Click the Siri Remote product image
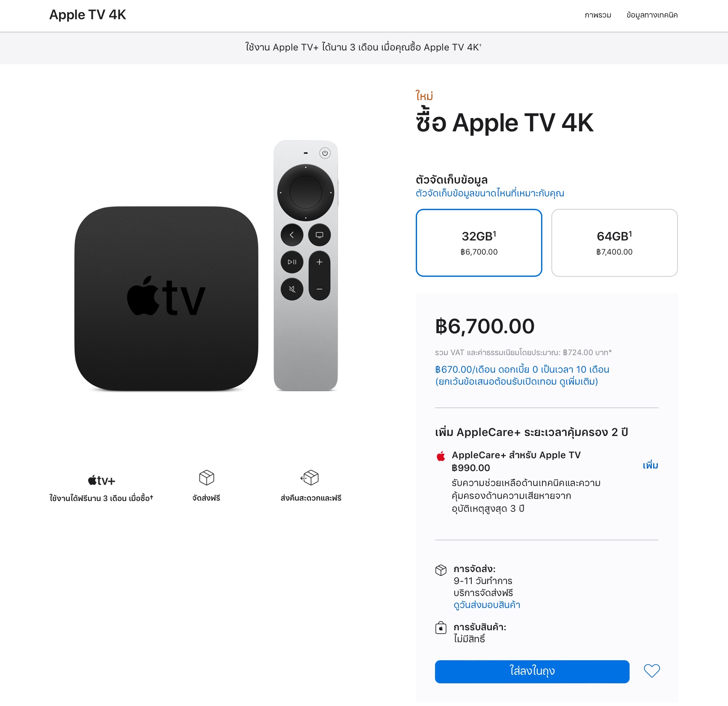This screenshot has width=728, height=706. coord(306,265)
